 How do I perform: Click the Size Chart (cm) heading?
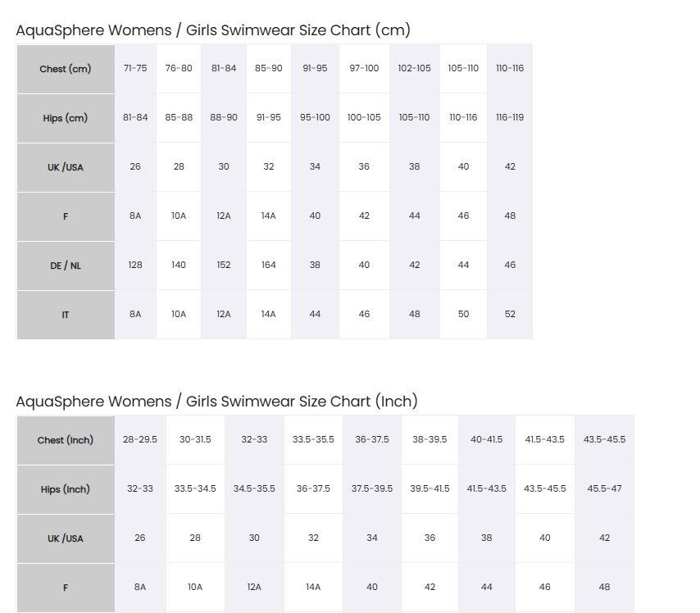(213, 30)
